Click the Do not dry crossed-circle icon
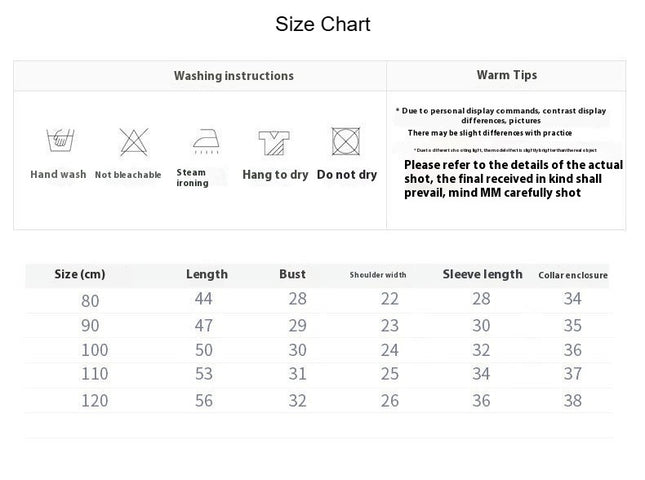Screen dimensions: 645x480 tap(346, 141)
